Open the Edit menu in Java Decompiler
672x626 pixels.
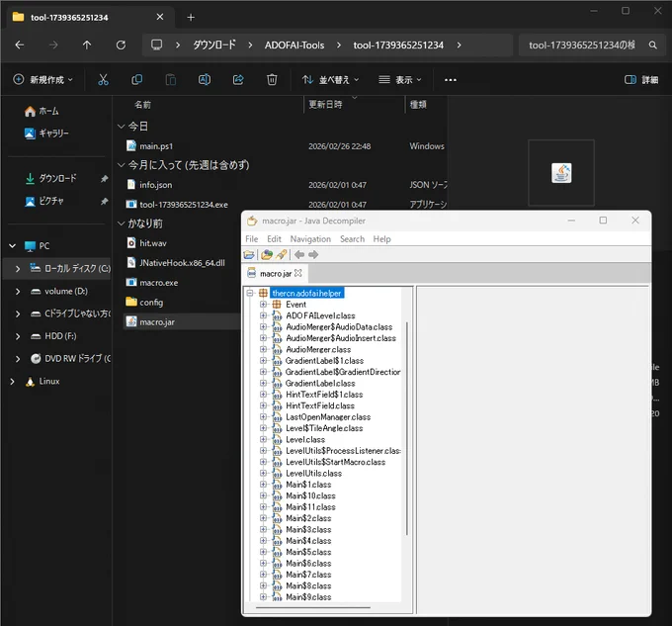pyautogui.click(x=275, y=239)
